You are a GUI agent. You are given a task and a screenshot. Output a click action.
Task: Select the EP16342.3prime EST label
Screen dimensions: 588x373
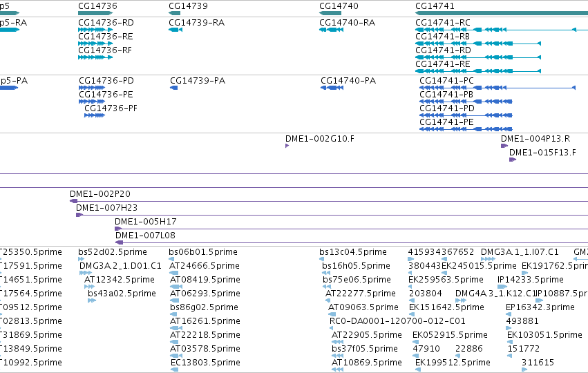click(x=540, y=307)
